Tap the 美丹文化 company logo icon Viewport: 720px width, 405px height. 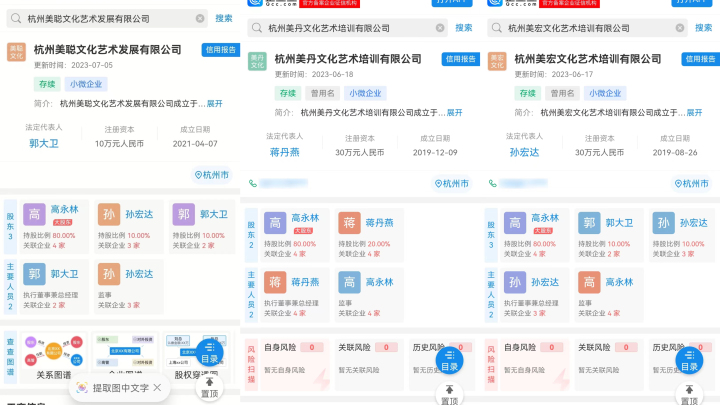click(257, 61)
